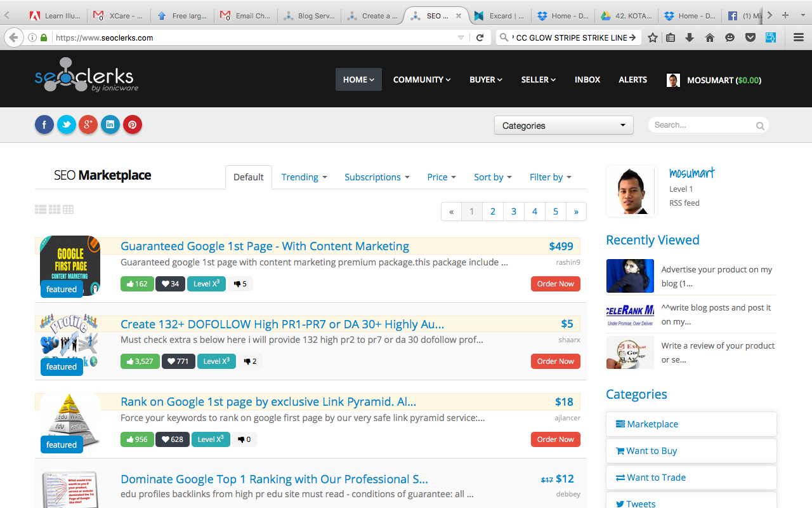Switch to list view layout icon
The width and height of the screenshot is (812, 508).
point(41,210)
